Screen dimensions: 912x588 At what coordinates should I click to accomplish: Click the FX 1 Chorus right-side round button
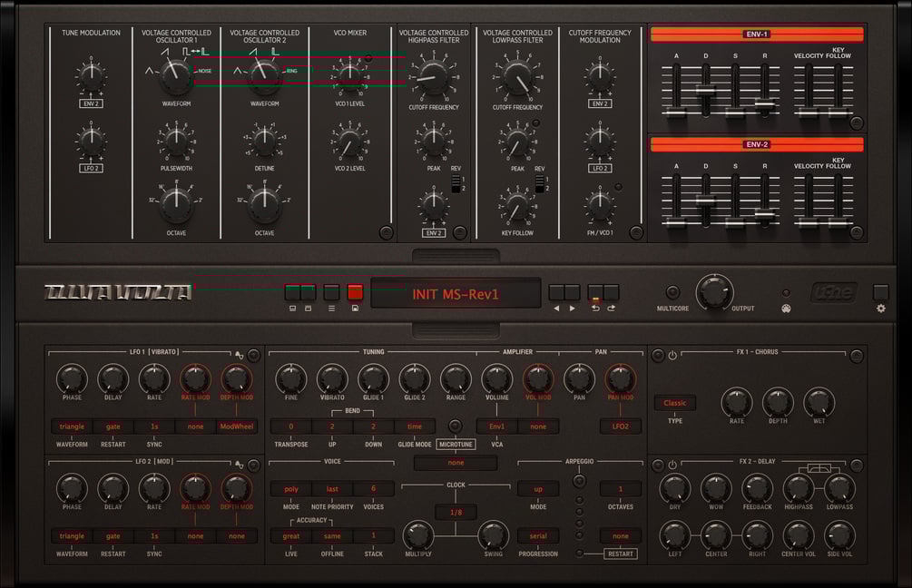point(856,356)
